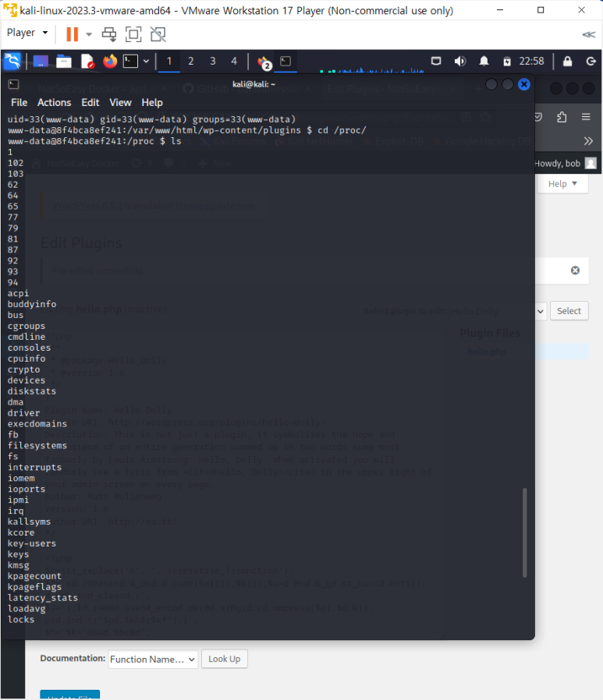The image size is (603, 700).
Task: Maximize the kali@kali terminal window
Action: 507,84
